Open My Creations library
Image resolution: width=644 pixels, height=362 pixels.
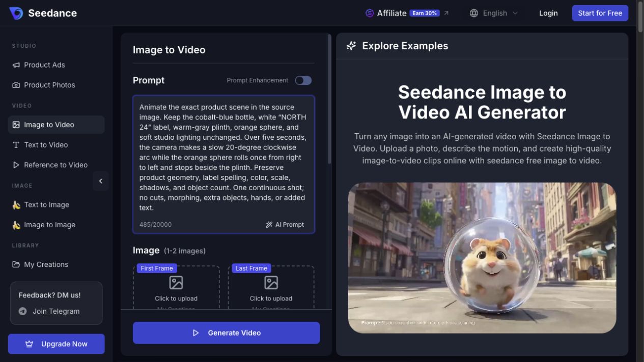point(56,264)
